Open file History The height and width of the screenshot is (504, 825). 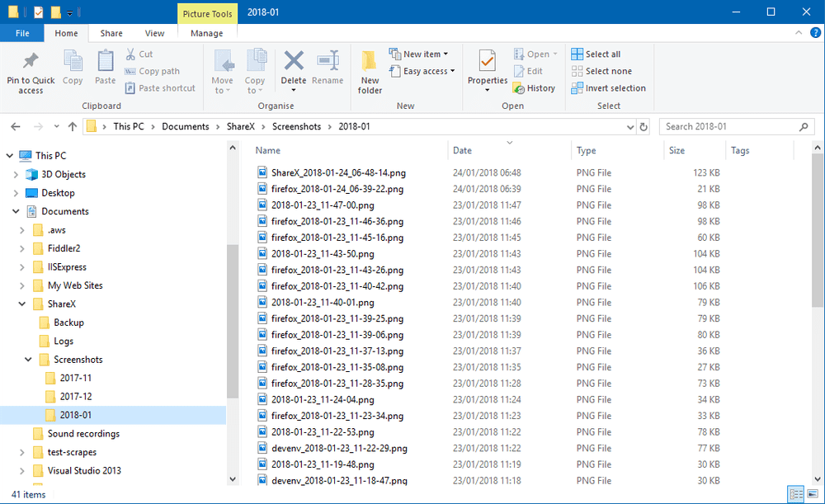(534, 88)
